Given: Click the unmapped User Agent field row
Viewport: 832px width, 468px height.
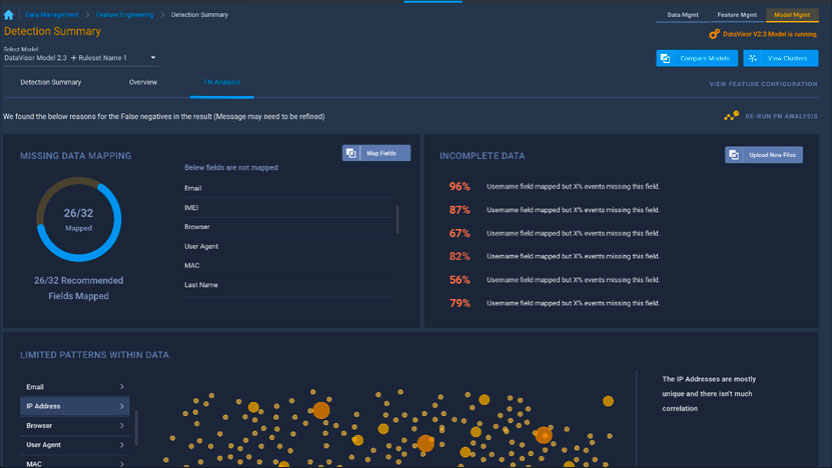Looking at the screenshot, I should pyautogui.click(x=288, y=246).
